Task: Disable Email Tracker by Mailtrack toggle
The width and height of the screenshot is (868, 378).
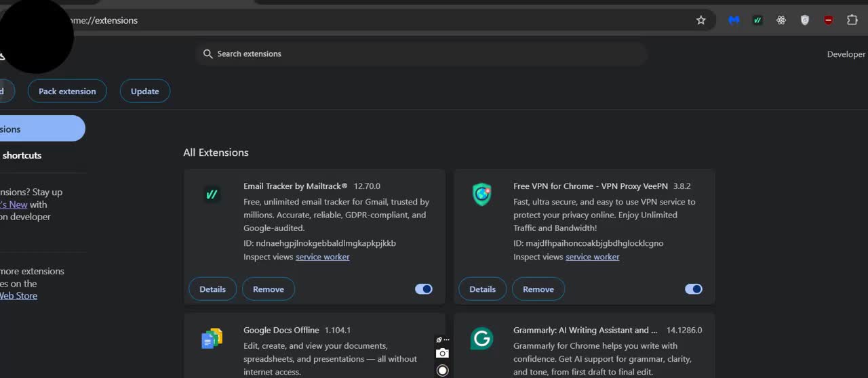Action: [x=424, y=289]
